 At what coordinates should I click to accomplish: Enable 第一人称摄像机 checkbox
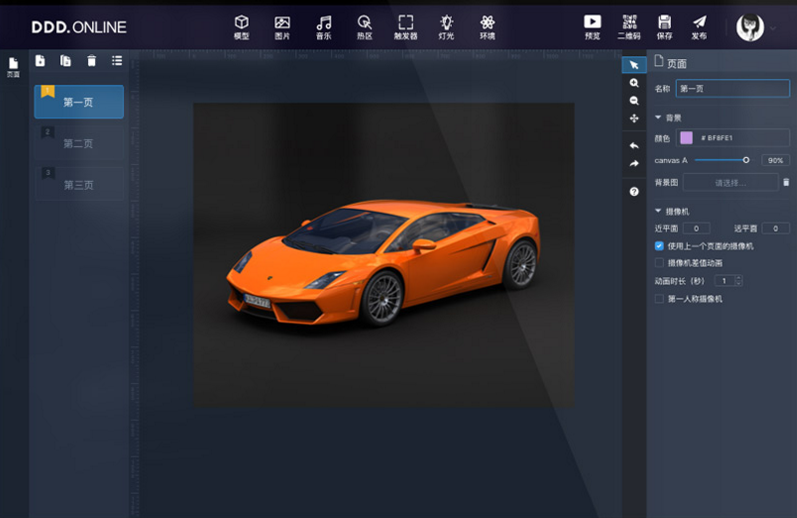(x=659, y=299)
